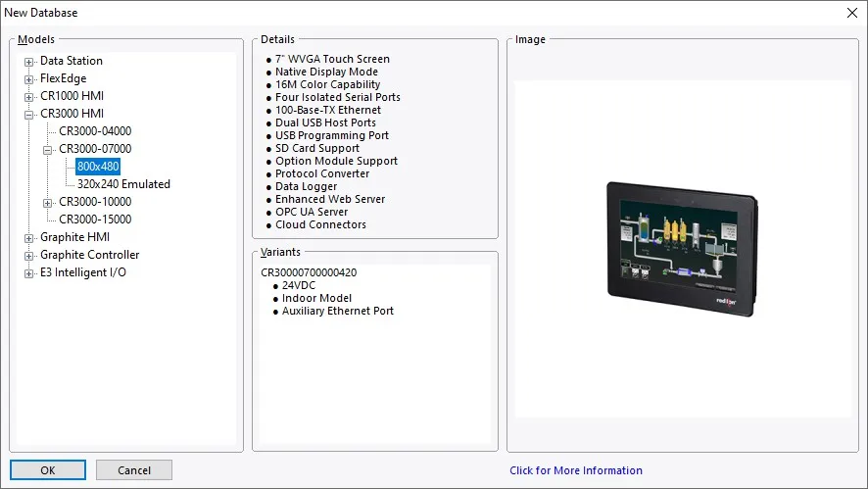Click the 7" WVGA Touch Screen detail
The image size is (868, 489).
pos(332,59)
